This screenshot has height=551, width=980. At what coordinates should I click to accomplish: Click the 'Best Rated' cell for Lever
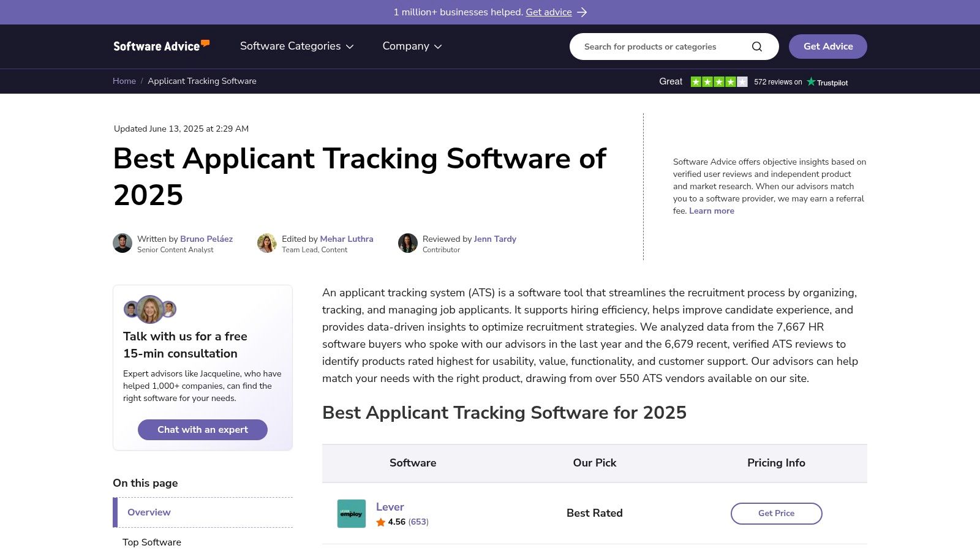[x=595, y=513]
